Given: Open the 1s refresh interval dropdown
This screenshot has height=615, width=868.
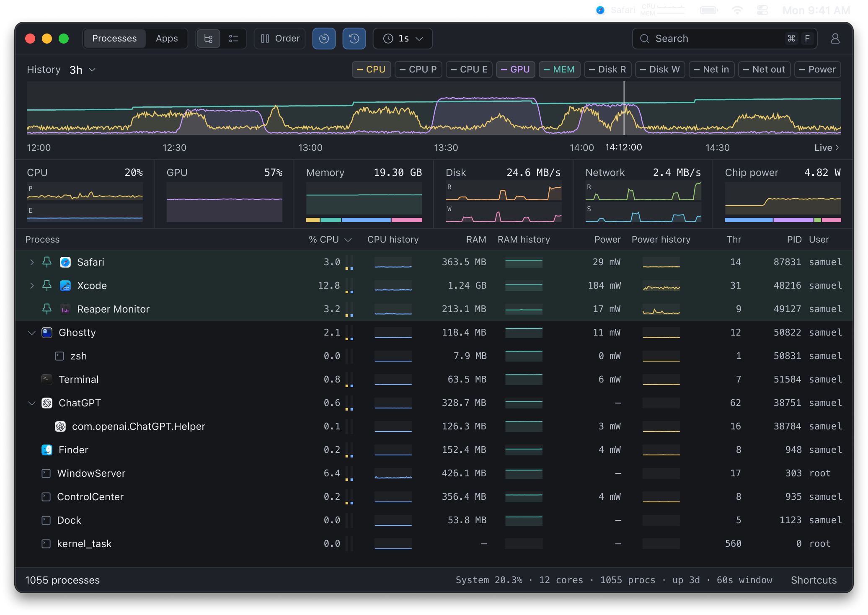Looking at the screenshot, I should point(403,39).
